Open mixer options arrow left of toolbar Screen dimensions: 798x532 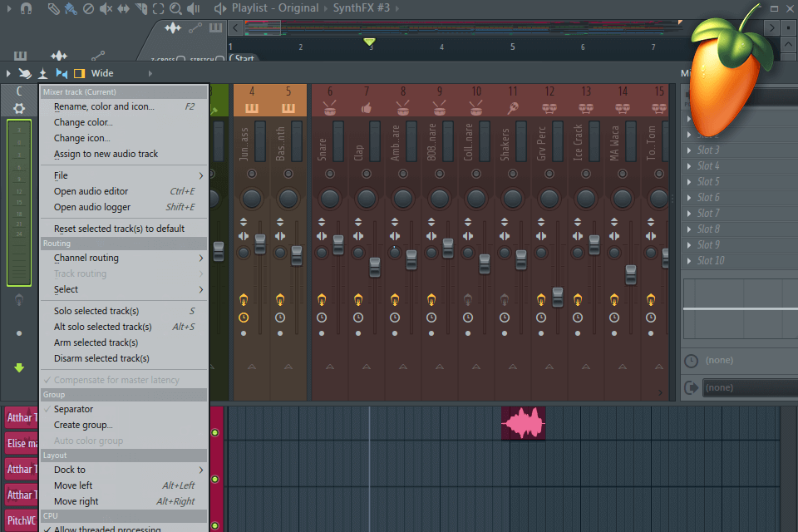(8, 73)
